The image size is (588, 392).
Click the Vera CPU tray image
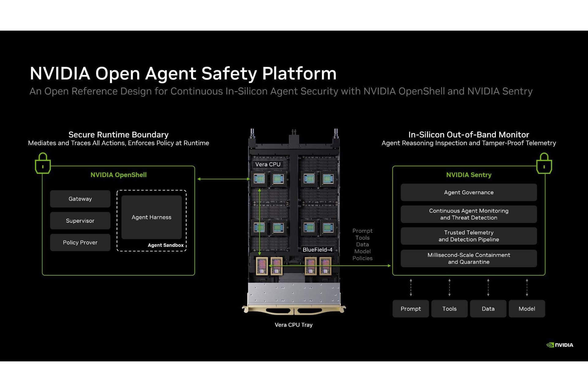click(294, 222)
